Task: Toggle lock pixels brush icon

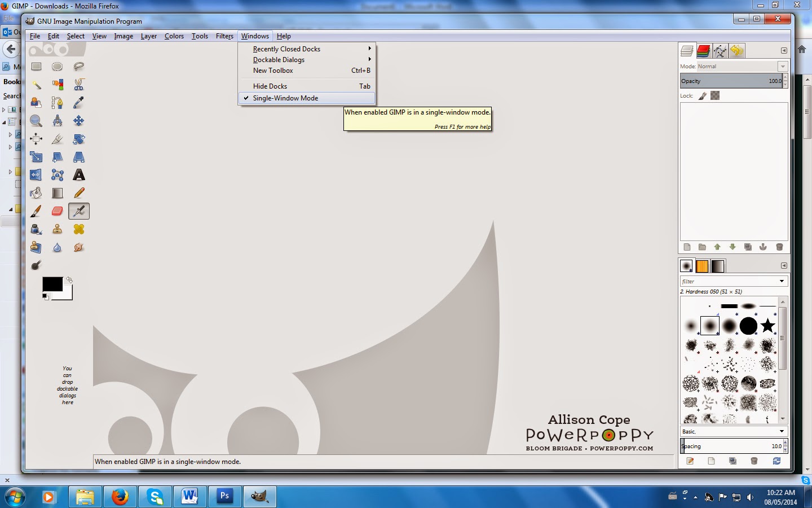Action: coord(703,96)
